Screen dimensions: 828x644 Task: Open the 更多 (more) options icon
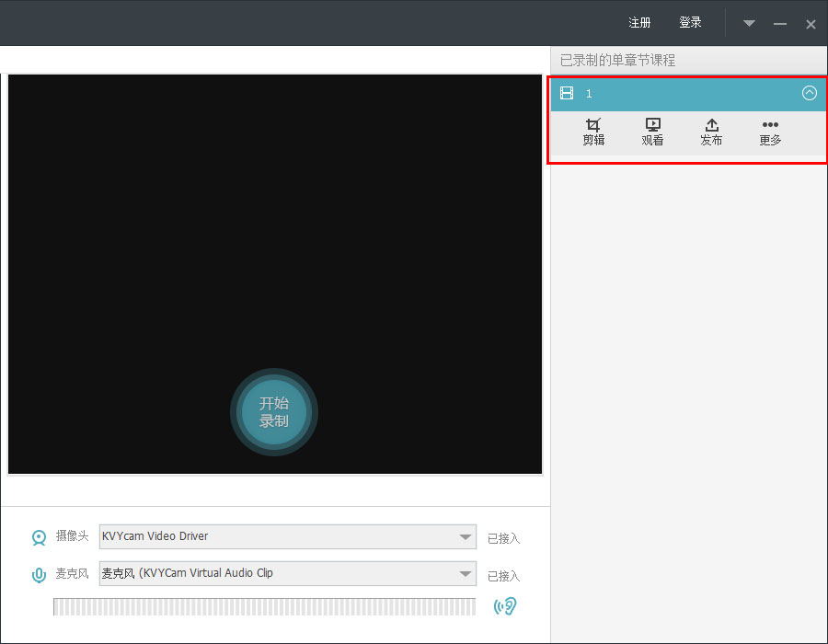point(770,125)
